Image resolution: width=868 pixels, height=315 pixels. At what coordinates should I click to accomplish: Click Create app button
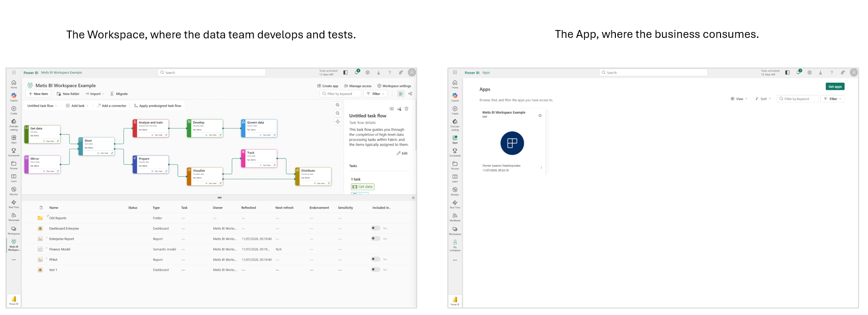coord(328,86)
